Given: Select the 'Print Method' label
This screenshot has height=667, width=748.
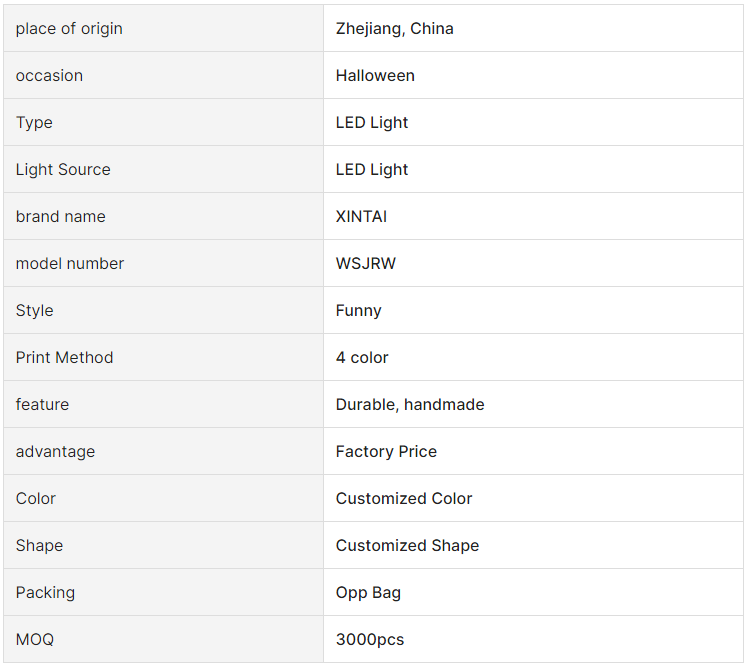Looking at the screenshot, I should (64, 357).
